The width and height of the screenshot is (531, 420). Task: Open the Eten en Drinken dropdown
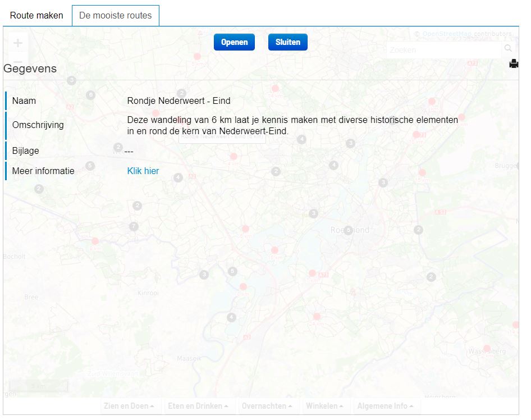click(198, 406)
